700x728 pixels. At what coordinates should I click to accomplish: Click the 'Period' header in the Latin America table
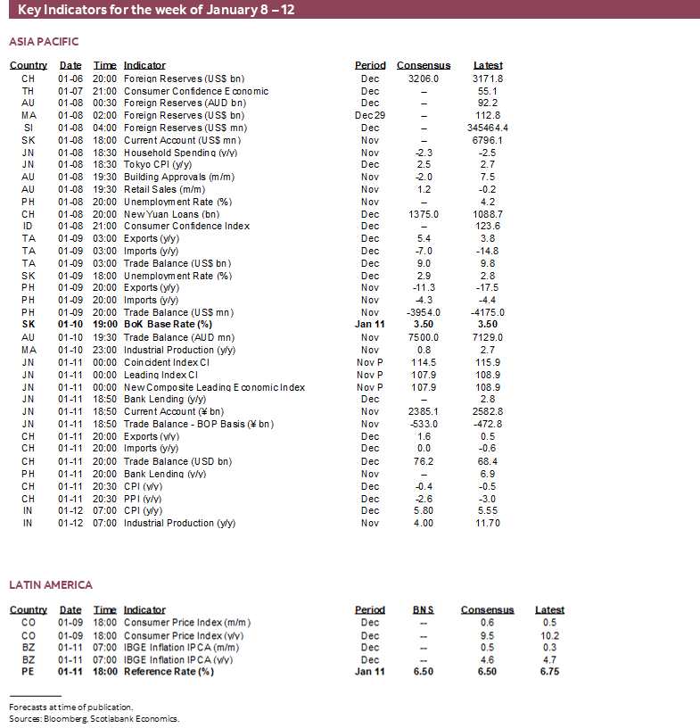pyautogui.click(x=370, y=610)
